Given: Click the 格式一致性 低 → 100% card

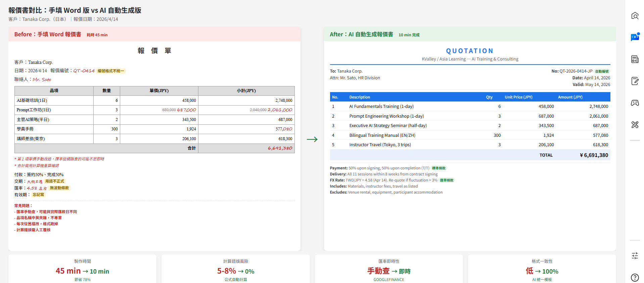Looking at the screenshot, I should [x=542, y=269].
